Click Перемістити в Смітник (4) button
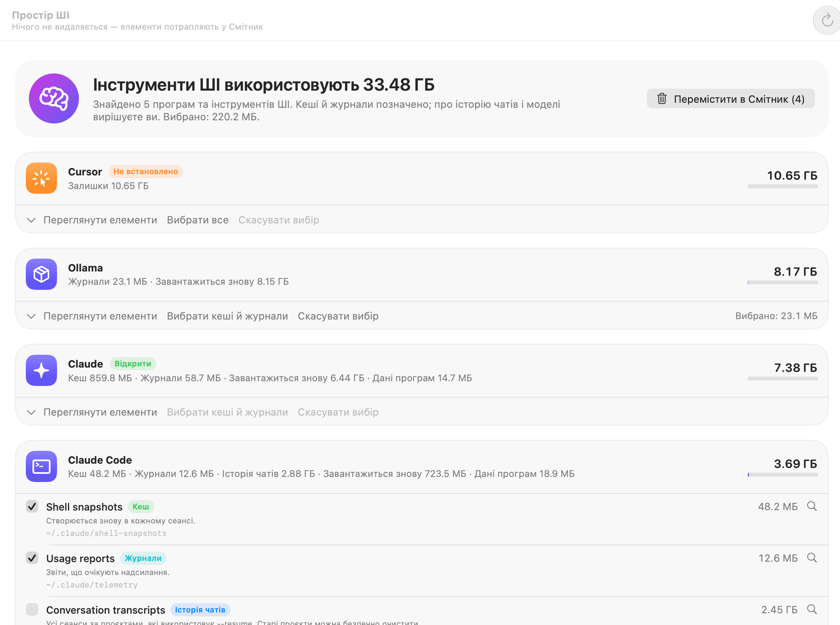The image size is (840, 625). tap(731, 99)
